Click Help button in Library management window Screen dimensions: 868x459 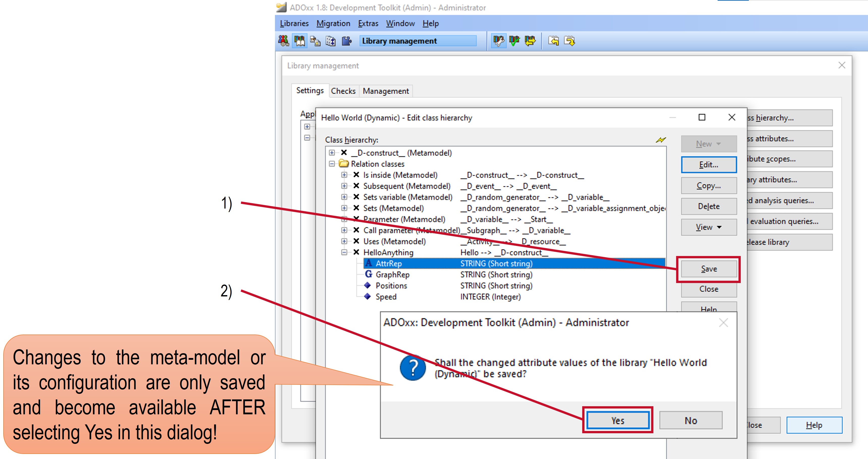pyautogui.click(x=814, y=425)
